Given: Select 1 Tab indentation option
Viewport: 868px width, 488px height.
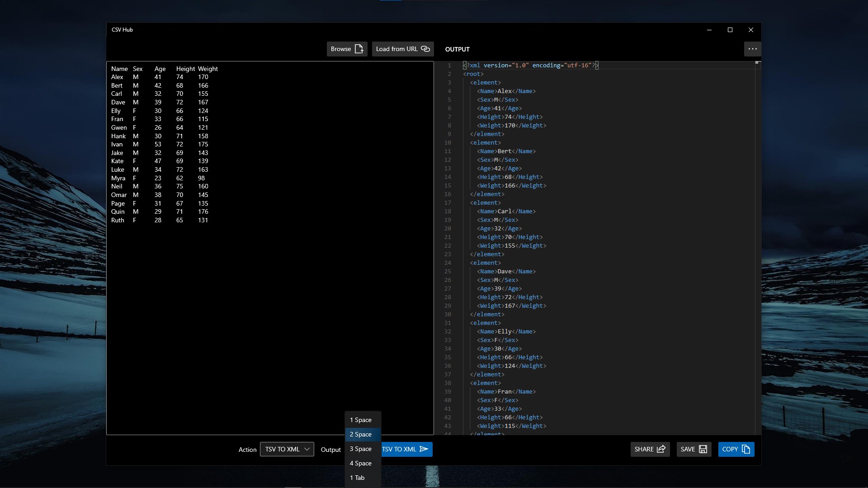Looking at the screenshot, I should coord(363,478).
